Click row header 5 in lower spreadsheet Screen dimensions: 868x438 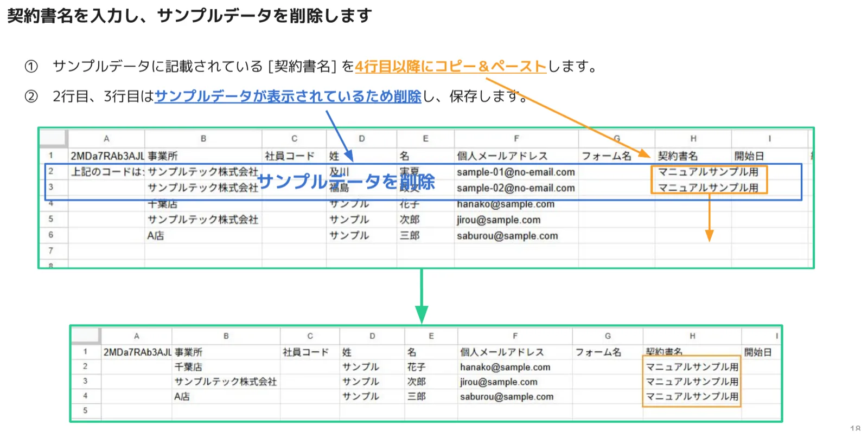[x=85, y=410]
